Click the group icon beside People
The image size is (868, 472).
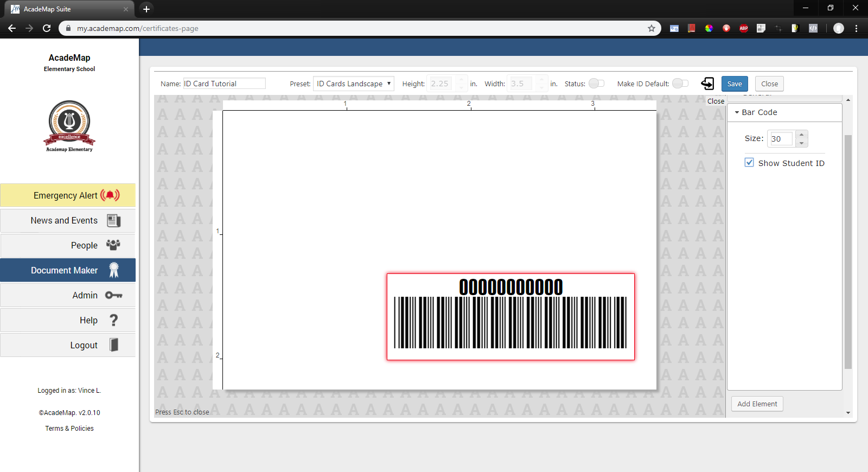[113, 245]
